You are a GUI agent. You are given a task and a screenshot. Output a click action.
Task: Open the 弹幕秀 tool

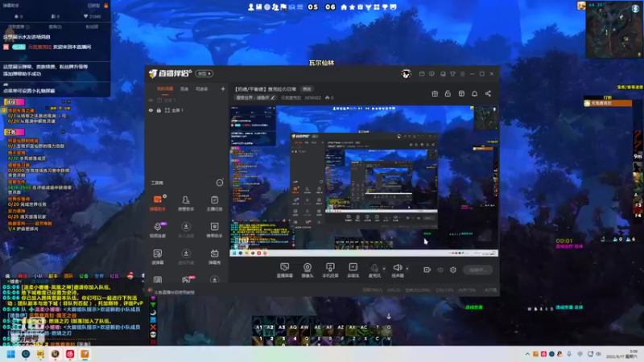(214, 257)
